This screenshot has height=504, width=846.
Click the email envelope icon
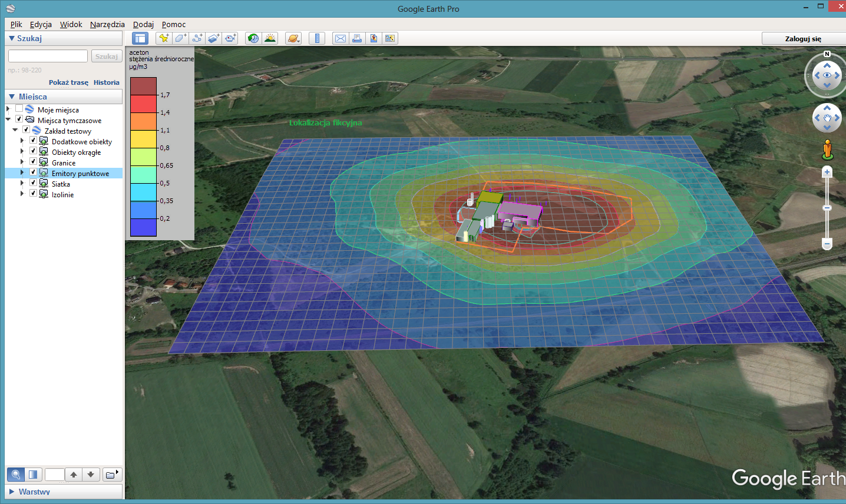[341, 38]
